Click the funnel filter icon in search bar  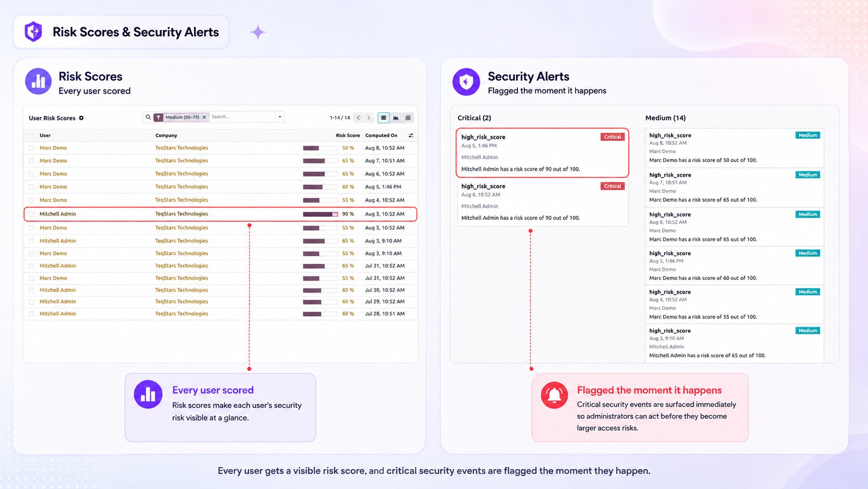[158, 117]
